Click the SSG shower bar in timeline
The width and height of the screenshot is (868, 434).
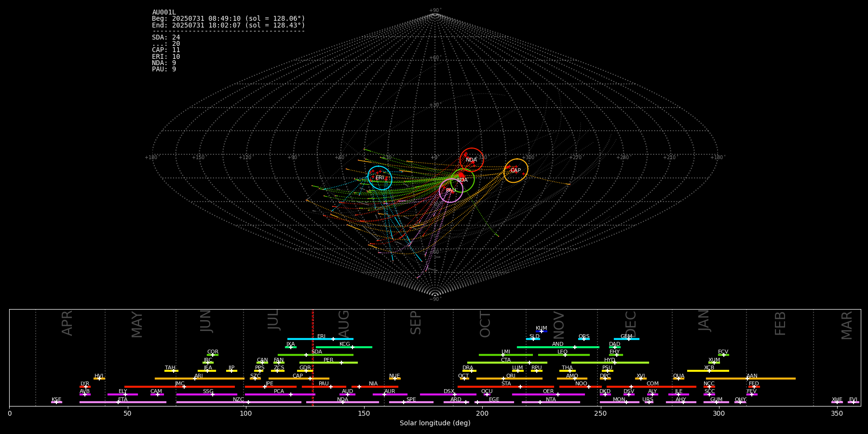coord(206,394)
